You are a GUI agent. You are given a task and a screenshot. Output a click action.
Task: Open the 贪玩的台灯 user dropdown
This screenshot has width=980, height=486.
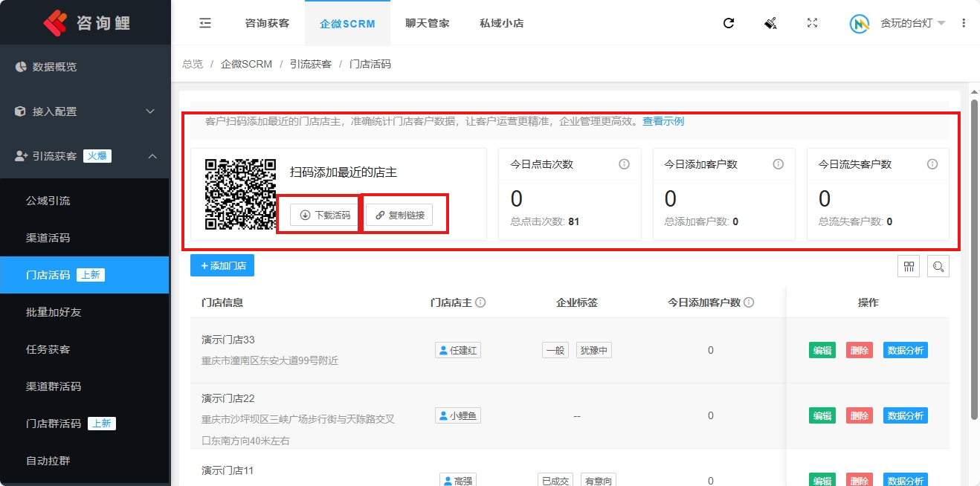[913, 23]
